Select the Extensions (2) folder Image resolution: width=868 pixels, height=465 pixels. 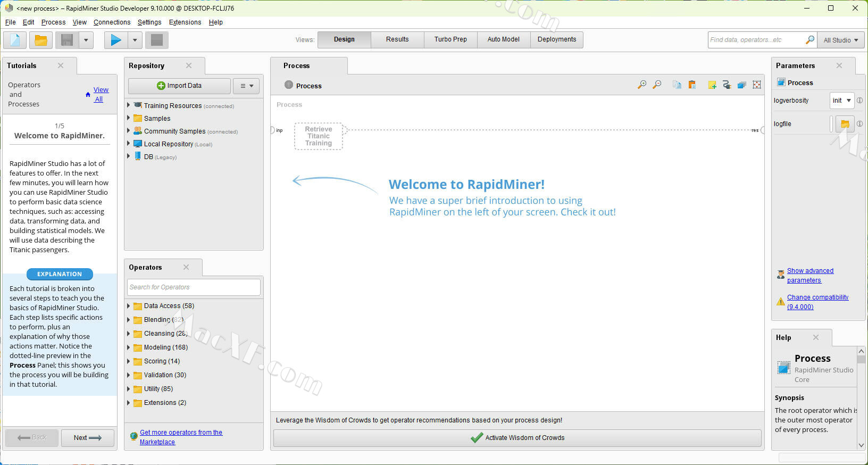[x=165, y=403]
